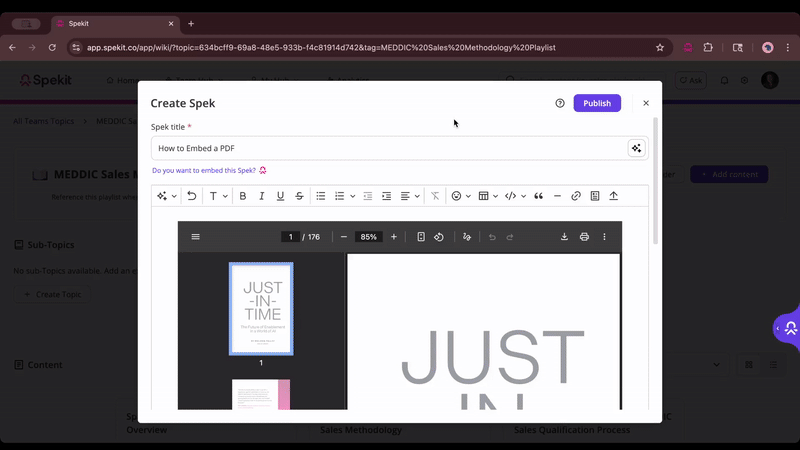800x450 pixels.
Task: Insert a link with the chain icon
Action: click(x=576, y=196)
